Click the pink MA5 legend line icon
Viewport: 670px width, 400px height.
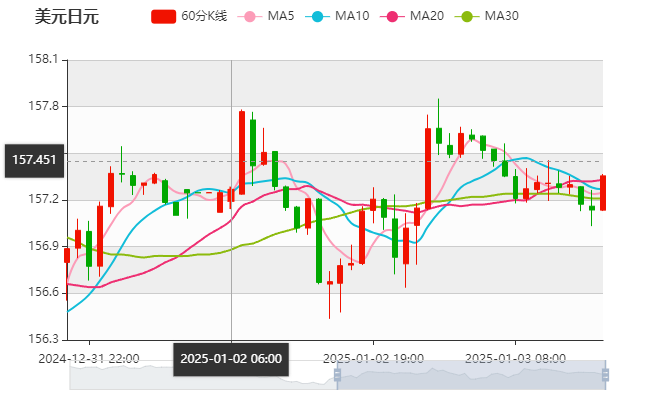pos(250,16)
